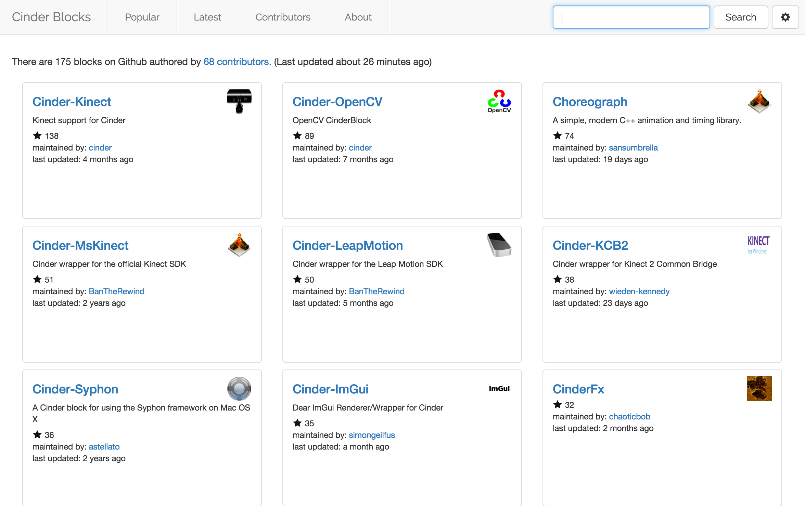The height and width of the screenshot is (532, 805).
Task: Open the 68 contributors link
Action: [x=237, y=62]
